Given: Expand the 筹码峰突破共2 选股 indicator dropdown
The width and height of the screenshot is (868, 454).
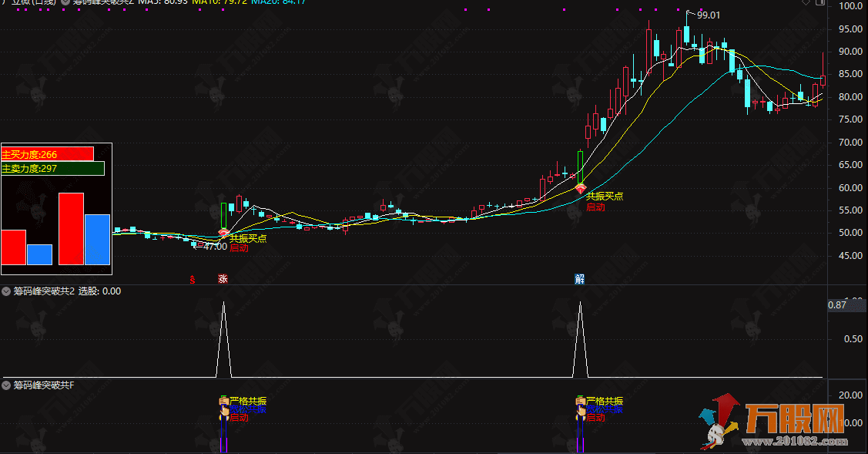Looking at the screenshot, I should 7,291.
